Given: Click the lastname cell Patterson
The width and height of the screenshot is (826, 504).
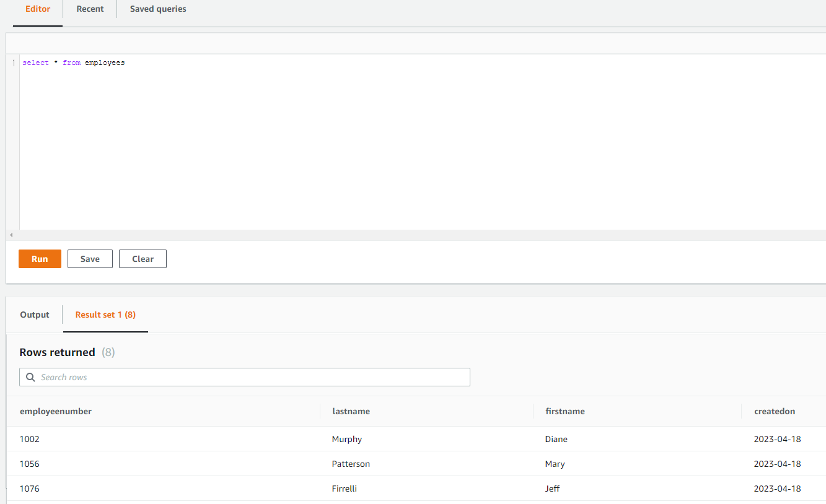Looking at the screenshot, I should [351, 464].
